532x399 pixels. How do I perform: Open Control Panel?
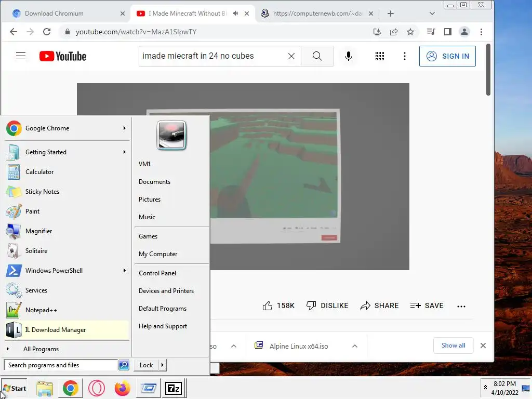pyautogui.click(x=157, y=273)
